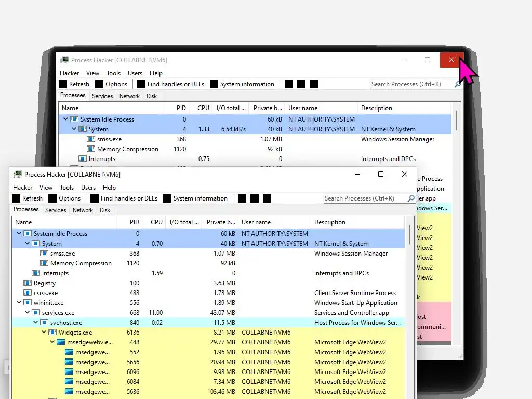The width and height of the screenshot is (532, 399).
Task: Select the services.exe process row
Action: click(208, 313)
